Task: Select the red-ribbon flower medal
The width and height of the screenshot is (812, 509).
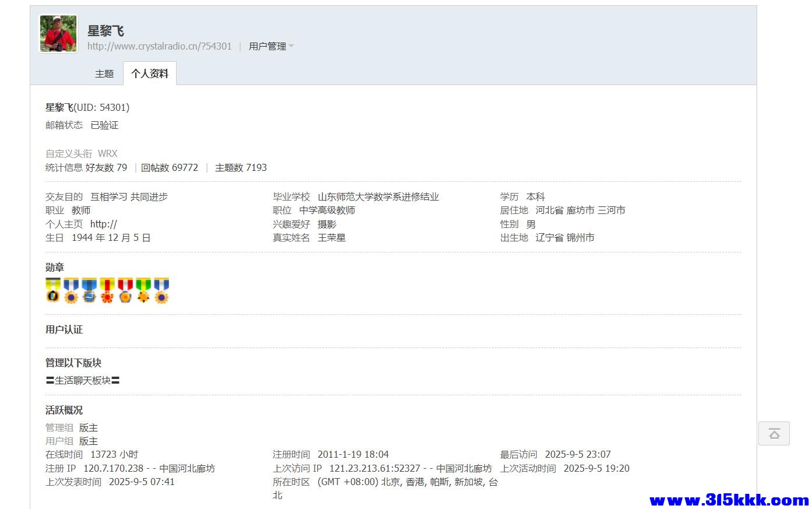Action: (107, 290)
